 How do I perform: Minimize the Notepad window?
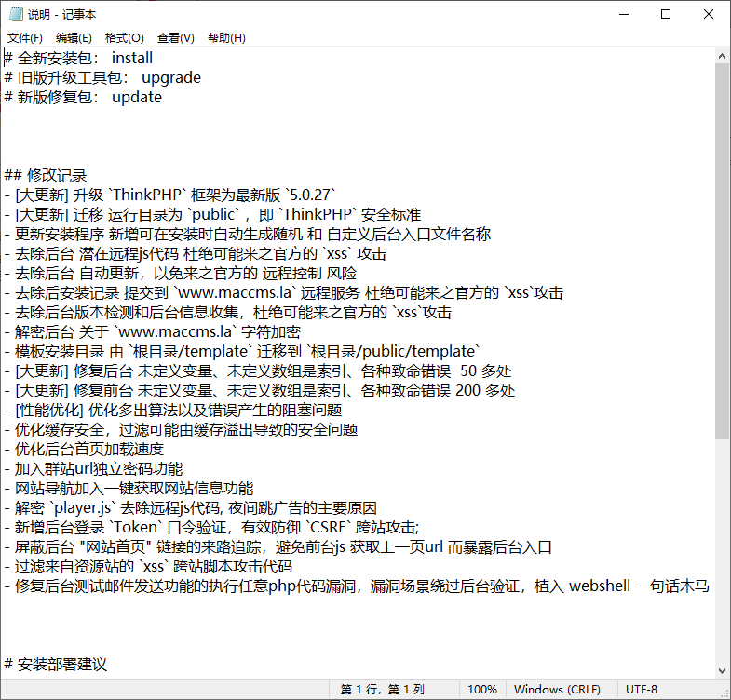click(x=623, y=14)
